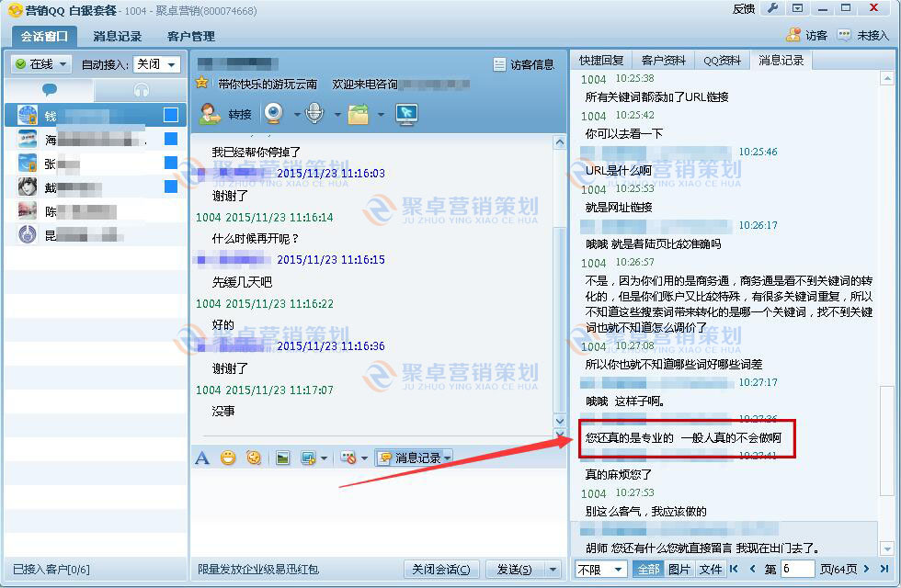Image resolution: width=901 pixels, height=588 pixels.
Task: Switch to the 快捷回复 tab
Action: 601,61
